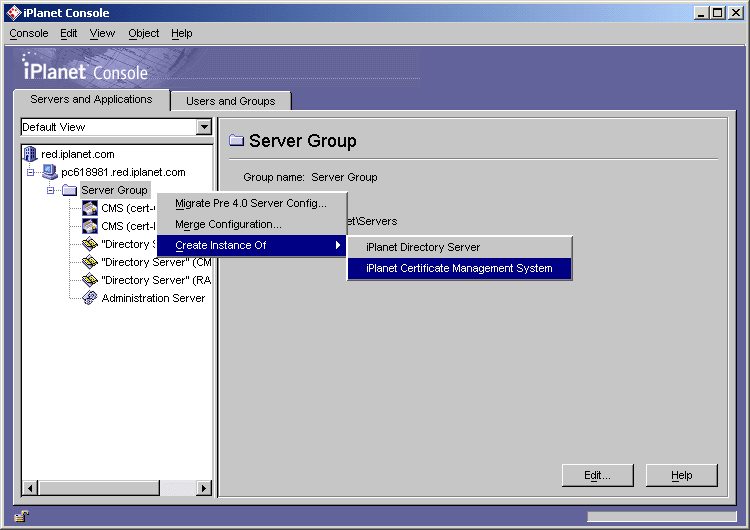Click the icon of the "Directory Server" (CM row

(90, 262)
